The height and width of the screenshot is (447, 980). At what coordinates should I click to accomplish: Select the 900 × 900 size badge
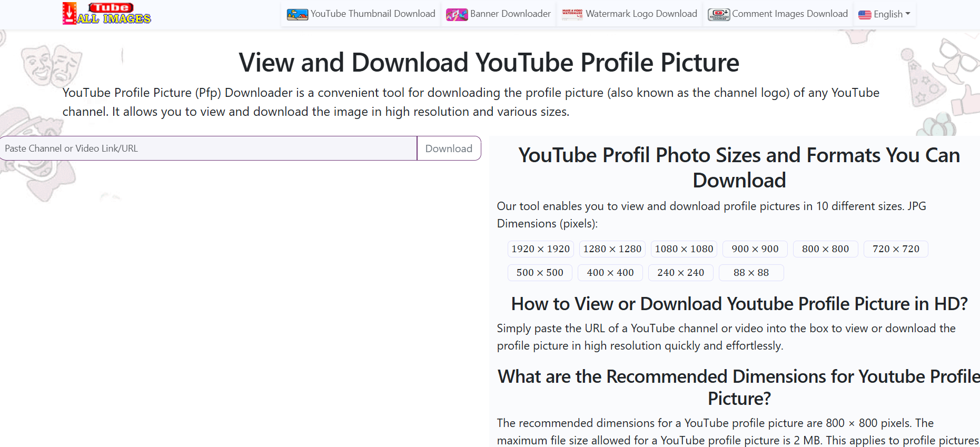(755, 249)
